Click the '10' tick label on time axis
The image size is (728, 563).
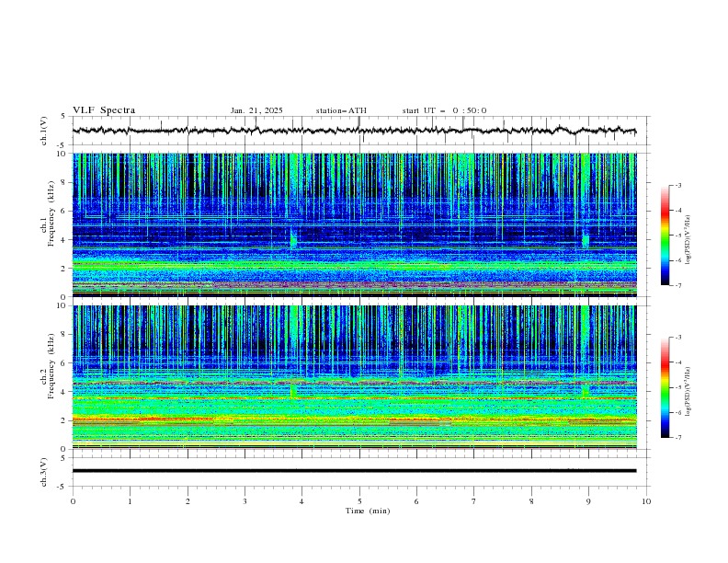click(x=646, y=501)
